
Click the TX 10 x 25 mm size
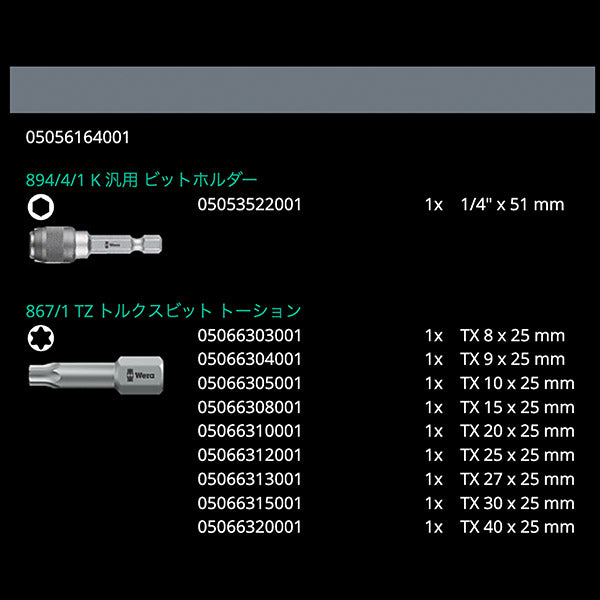tap(517, 383)
